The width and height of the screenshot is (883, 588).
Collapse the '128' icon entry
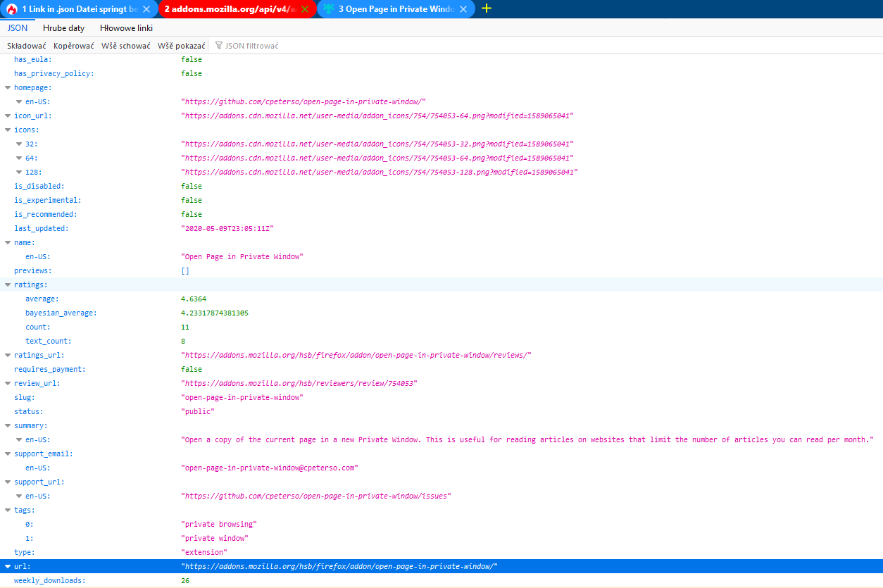pyautogui.click(x=19, y=172)
